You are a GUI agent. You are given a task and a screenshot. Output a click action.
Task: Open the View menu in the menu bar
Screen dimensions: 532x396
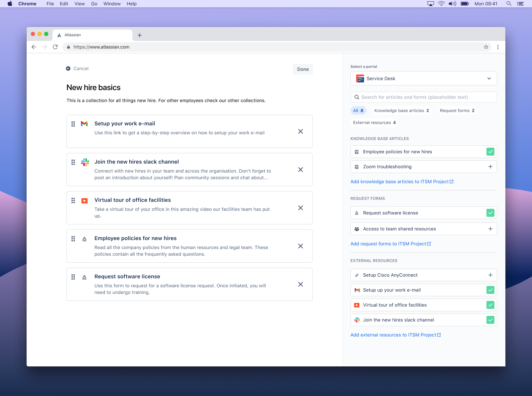click(x=79, y=4)
